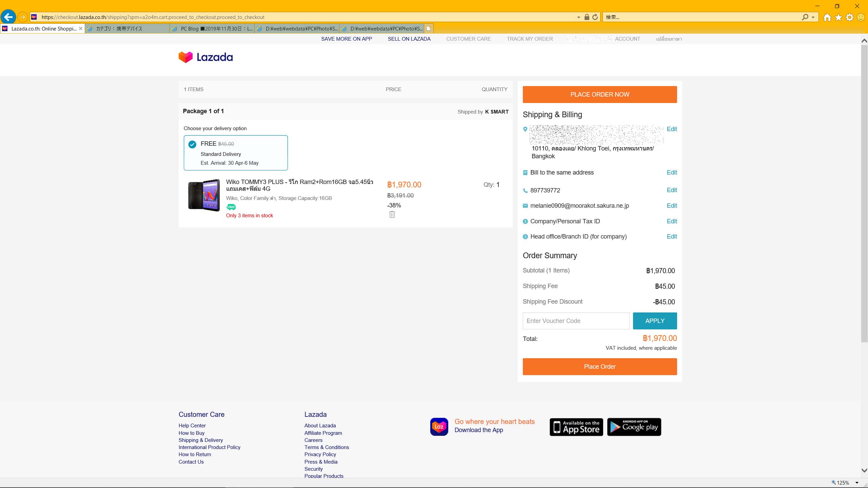Viewport: 868px width, 488px height.
Task: Click the green FREE shipping badge
Action: [231, 207]
